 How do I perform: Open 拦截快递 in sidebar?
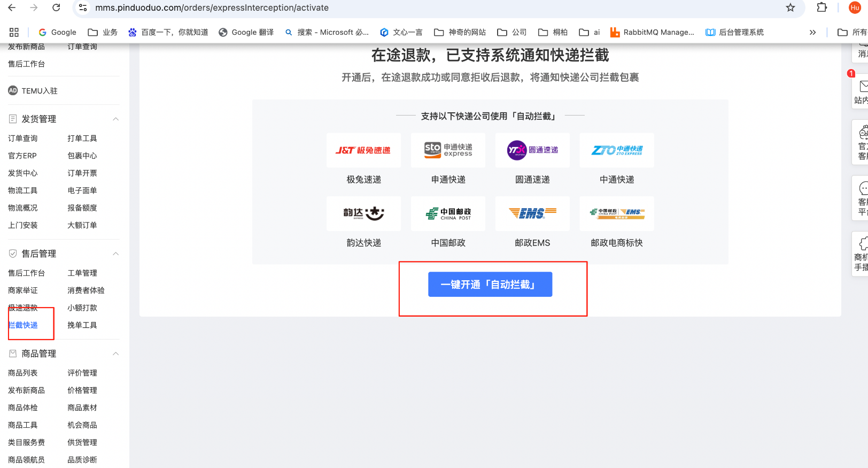click(x=23, y=325)
